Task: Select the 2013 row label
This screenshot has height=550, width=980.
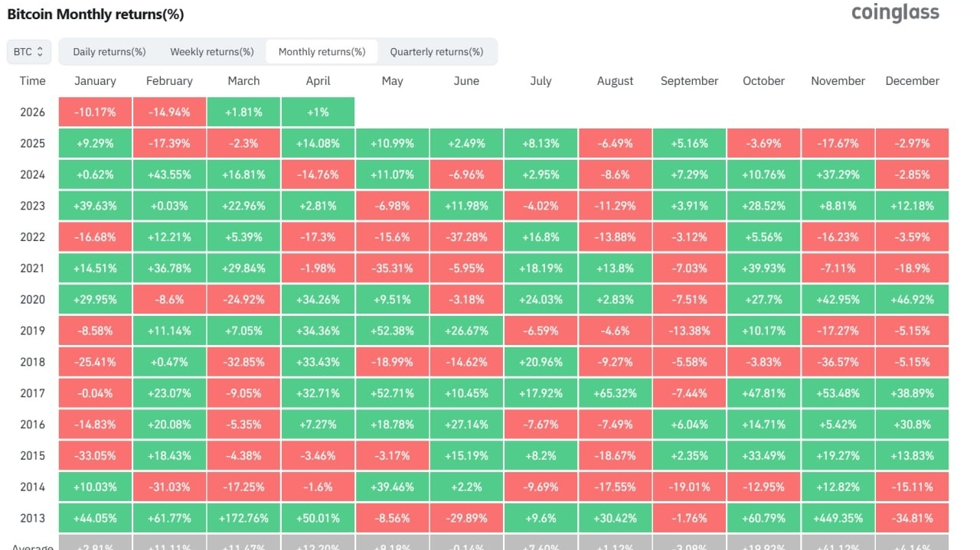Action: tap(32, 519)
